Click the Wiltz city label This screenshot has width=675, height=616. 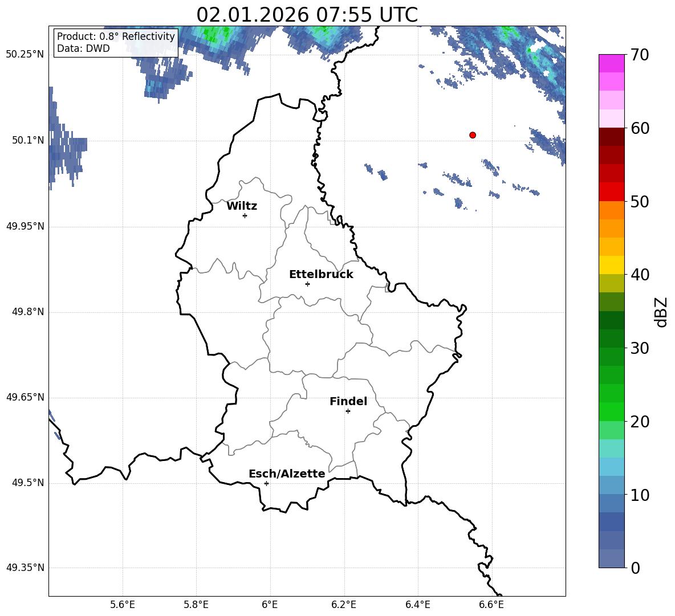click(x=242, y=206)
